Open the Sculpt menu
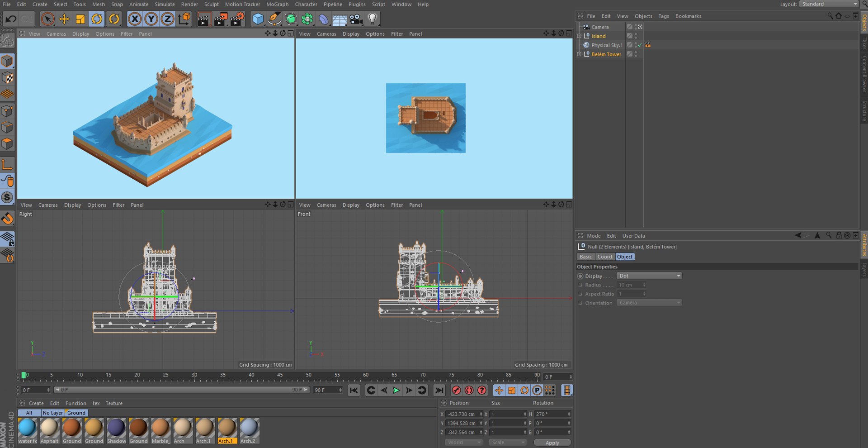Image resolution: width=868 pixels, height=448 pixels. coord(211,4)
